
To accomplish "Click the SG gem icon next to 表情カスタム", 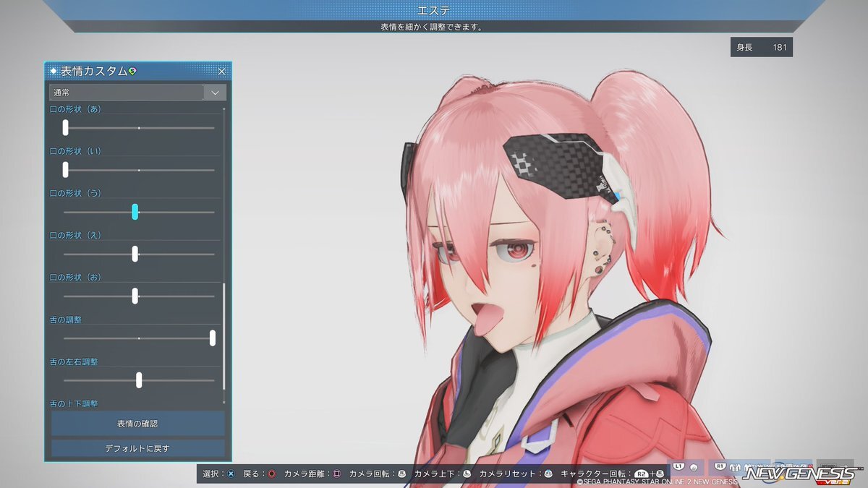I will click(132, 71).
